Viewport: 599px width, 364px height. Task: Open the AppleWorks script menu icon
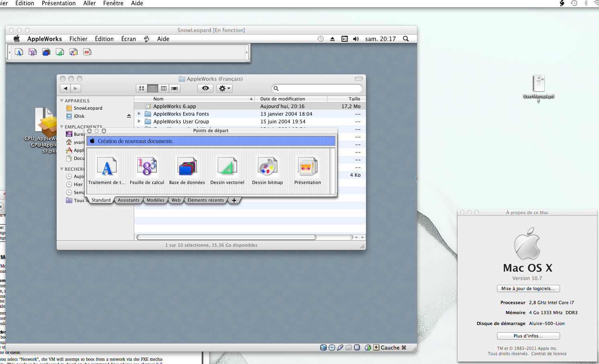pyautogui.click(x=147, y=39)
